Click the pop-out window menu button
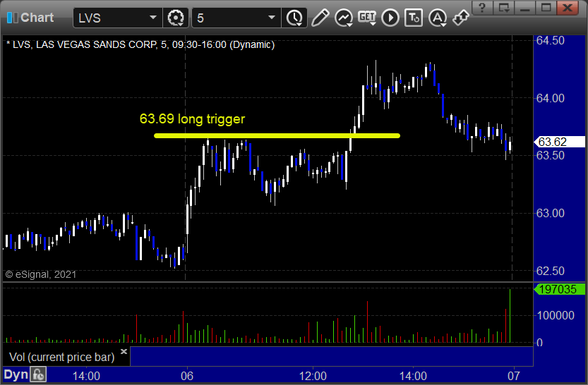Screen dimensions: 588x385 coord(503,8)
